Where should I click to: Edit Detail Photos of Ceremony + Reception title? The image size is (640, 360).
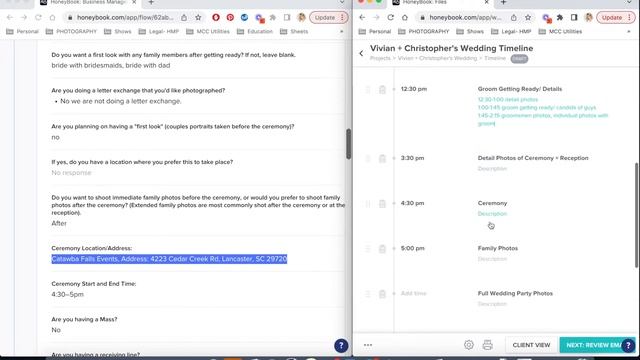[x=533, y=158]
